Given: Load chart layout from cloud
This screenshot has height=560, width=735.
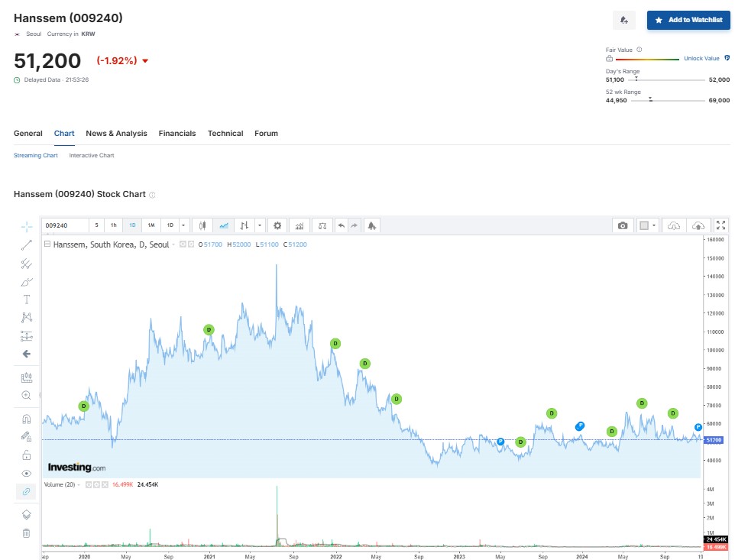Looking at the screenshot, I should coord(674,225).
